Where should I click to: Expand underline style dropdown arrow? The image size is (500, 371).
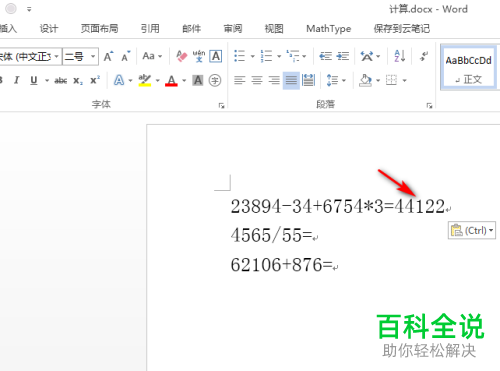[47, 80]
